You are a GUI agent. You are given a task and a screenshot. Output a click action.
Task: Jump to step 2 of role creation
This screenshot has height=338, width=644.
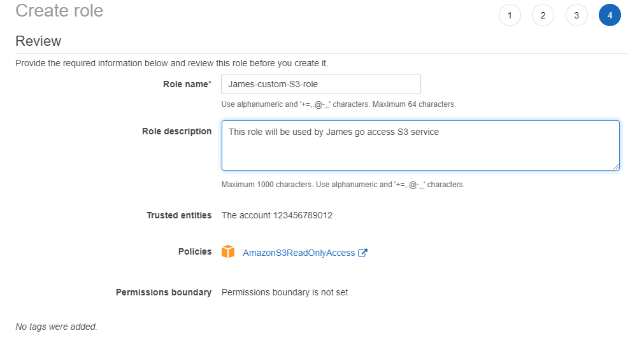[x=543, y=15]
